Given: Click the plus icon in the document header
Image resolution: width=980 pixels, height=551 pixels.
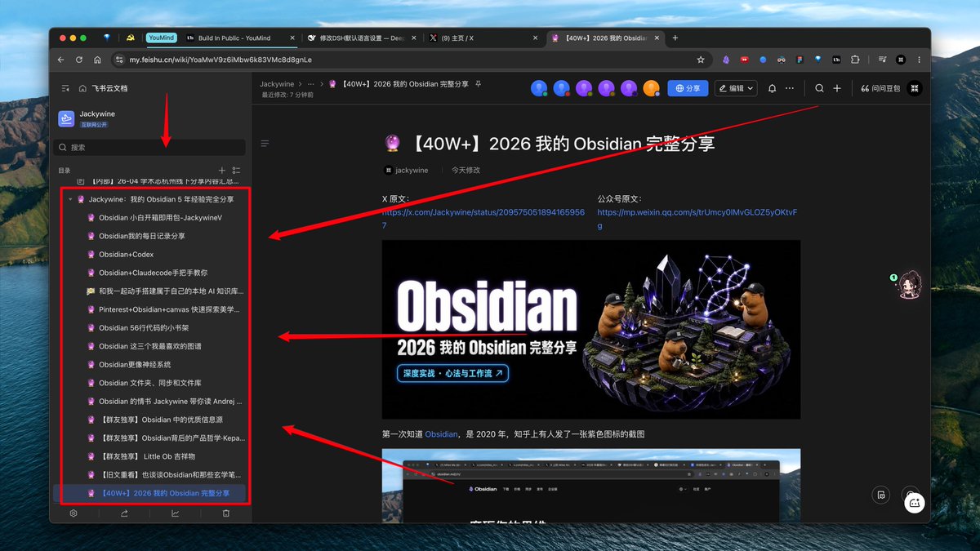Looking at the screenshot, I should [x=837, y=88].
